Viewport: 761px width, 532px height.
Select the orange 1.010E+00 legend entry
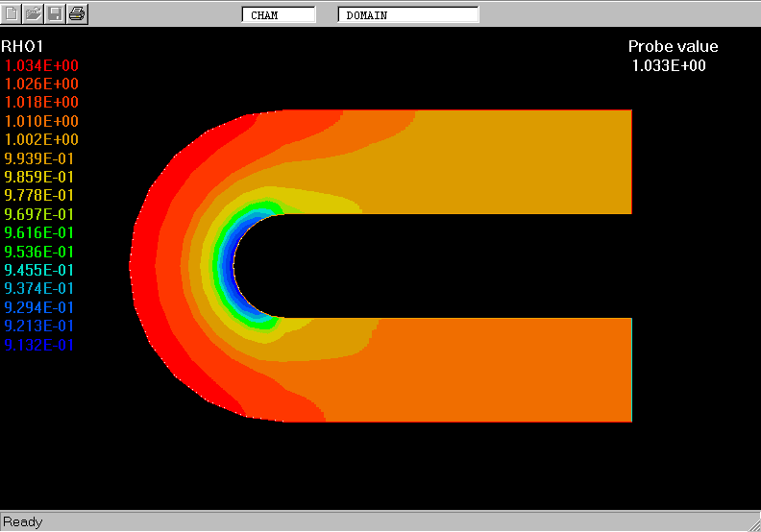tap(42, 121)
